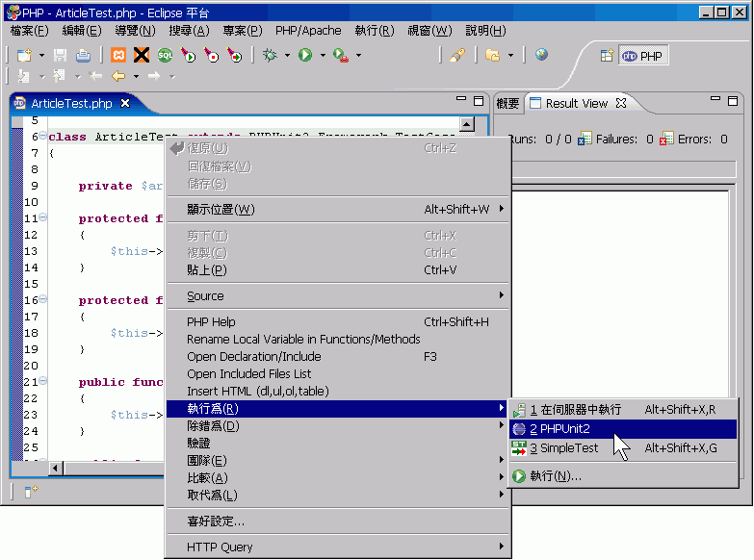Image resolution: width=754 pixels, height=560 pixels.
Task: Click the Print toolbar icon
Action: pyautogui.click(x=83, y=55)
